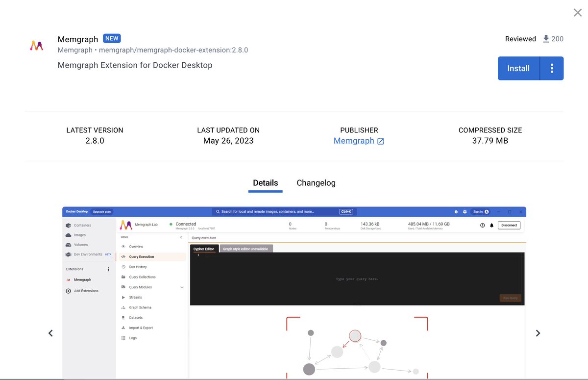Click the Import & Export download icon
588x380 pixels.
click(123, 328)
